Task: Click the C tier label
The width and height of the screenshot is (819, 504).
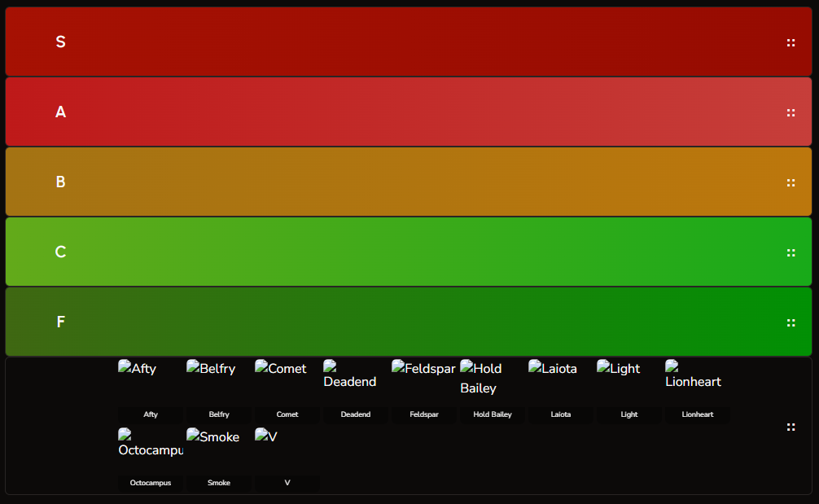Action: (x=60, y=252)
